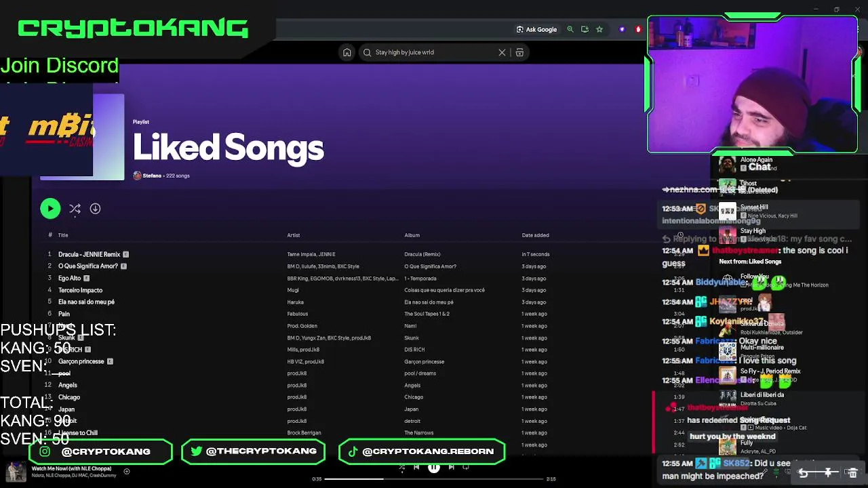This screenshot has height=488, width=868.
Task: Click the trash icon in chat overlay
Action: pyautogui.click(x=852, y=472)
